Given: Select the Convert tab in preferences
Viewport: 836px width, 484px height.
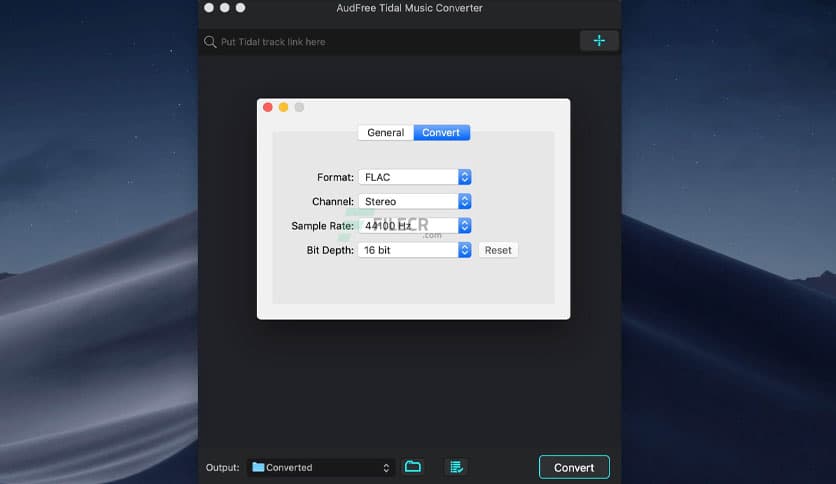Looking at the screenshot, I should 441,133.
